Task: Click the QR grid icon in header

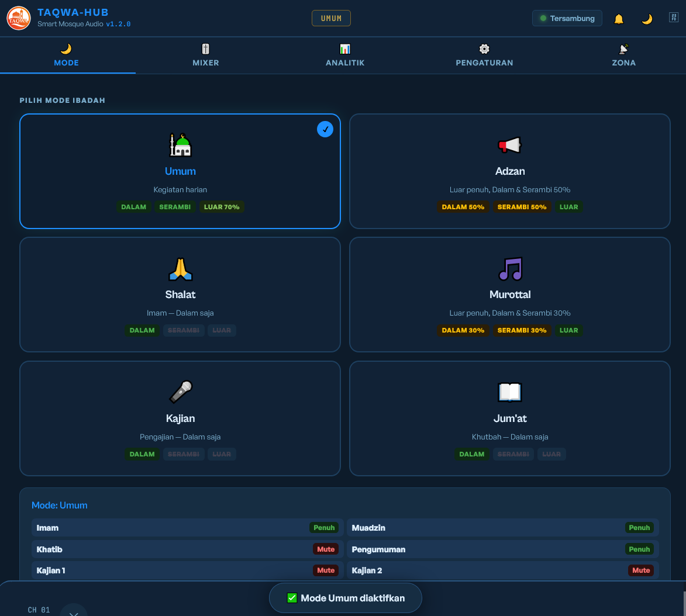Action: coord(674,18)
